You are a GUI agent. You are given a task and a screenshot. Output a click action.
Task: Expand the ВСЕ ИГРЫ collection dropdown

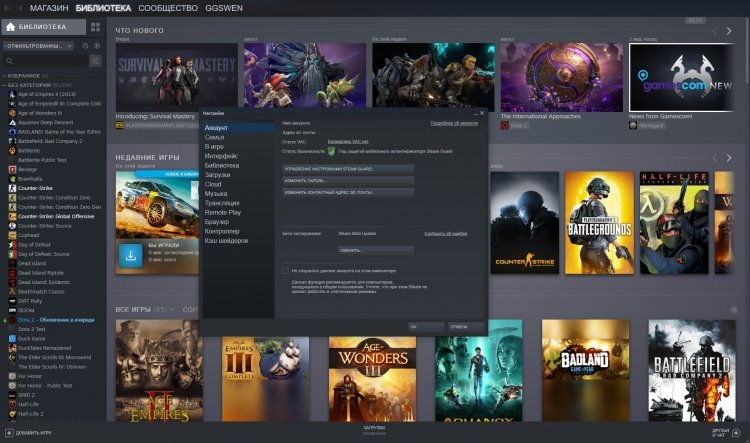point(172,310)
